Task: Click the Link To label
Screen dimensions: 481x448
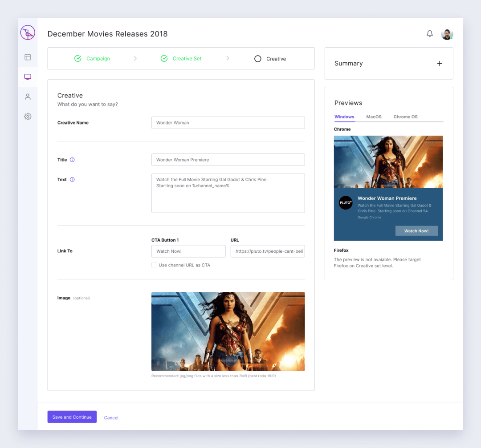Action: [65, 251]
